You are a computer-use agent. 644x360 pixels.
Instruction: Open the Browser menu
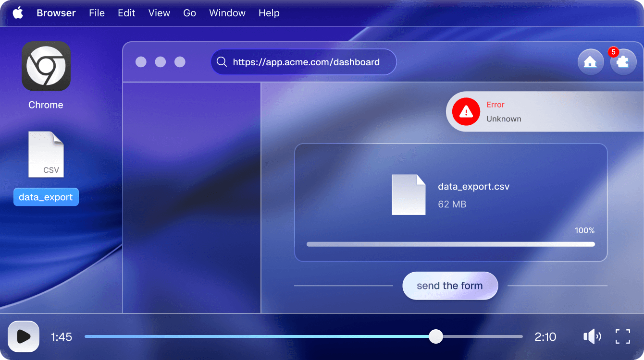56,13
